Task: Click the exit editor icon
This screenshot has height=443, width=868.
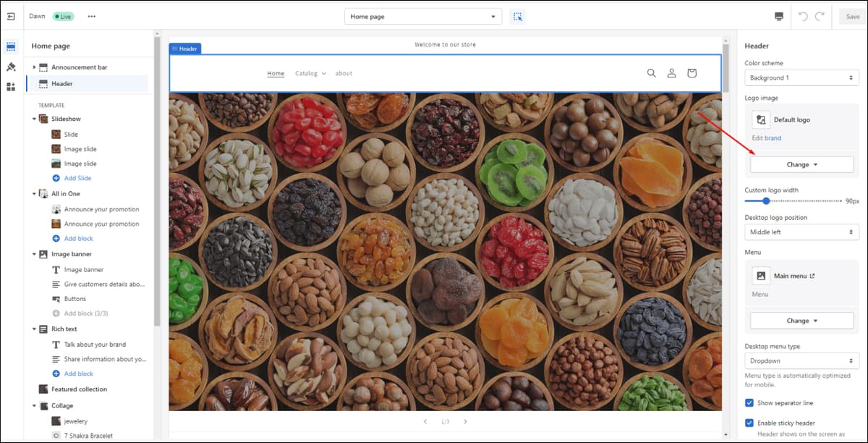Action: pyautogui.click(x=11, y=16)
